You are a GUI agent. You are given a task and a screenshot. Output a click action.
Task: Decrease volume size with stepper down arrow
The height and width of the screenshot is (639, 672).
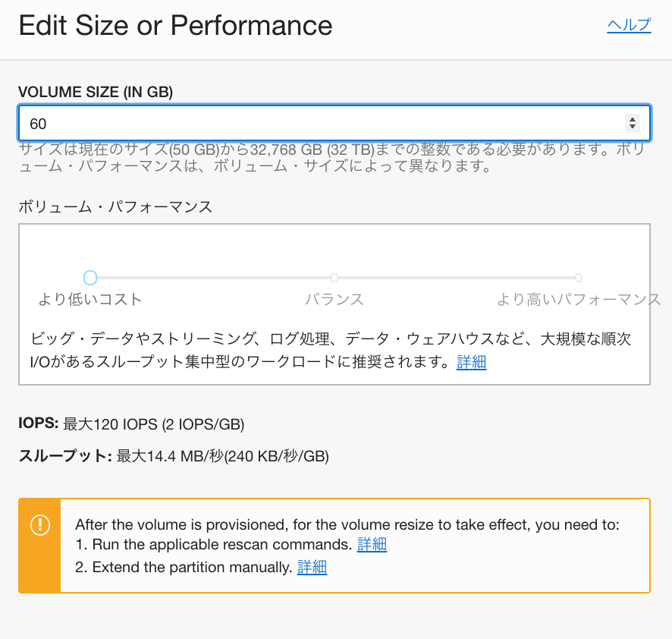[632, 127]
